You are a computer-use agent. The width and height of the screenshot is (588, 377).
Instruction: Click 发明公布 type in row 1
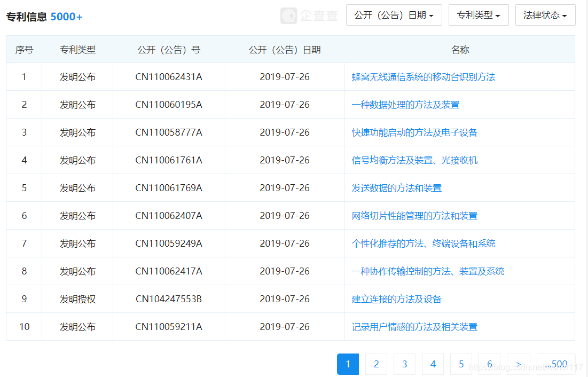click(77, 77)
